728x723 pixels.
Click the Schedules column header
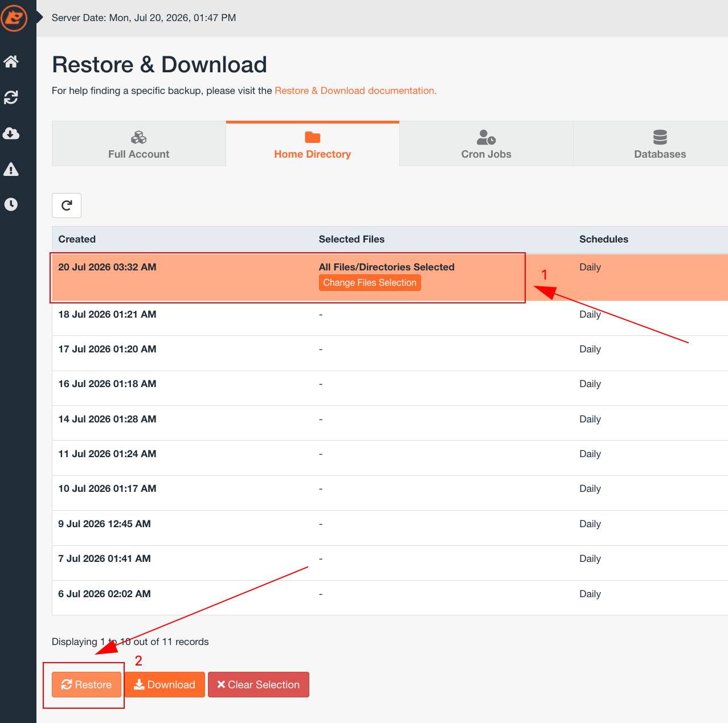pos(604,239)
